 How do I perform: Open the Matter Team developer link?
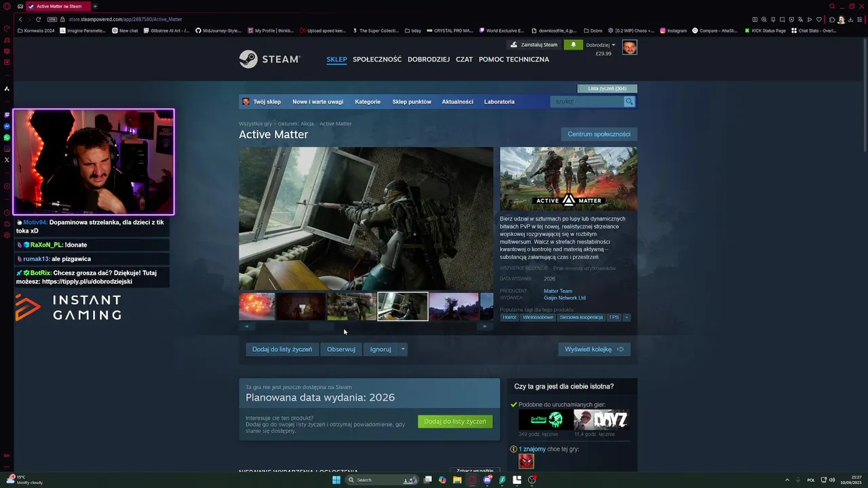tap(558, 291)
